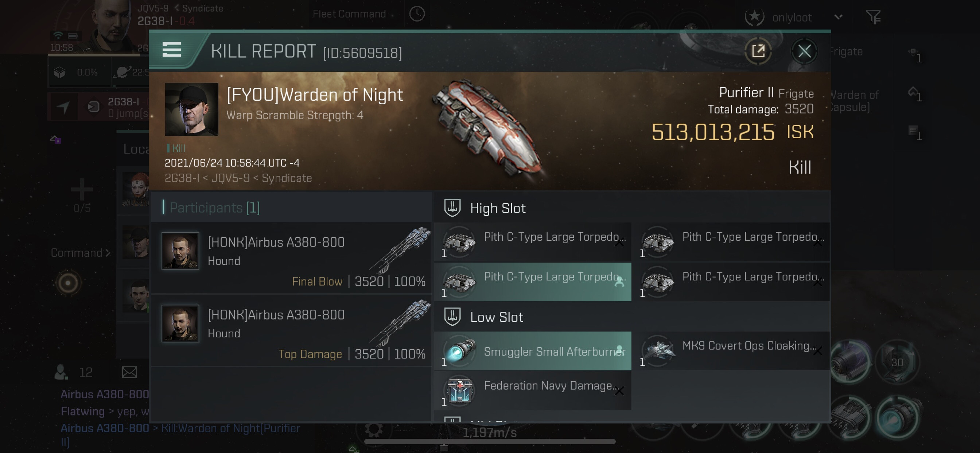Select the Federation Navy Damage module icon
This screenshot has width=980, height=453.
click(460, 390)
